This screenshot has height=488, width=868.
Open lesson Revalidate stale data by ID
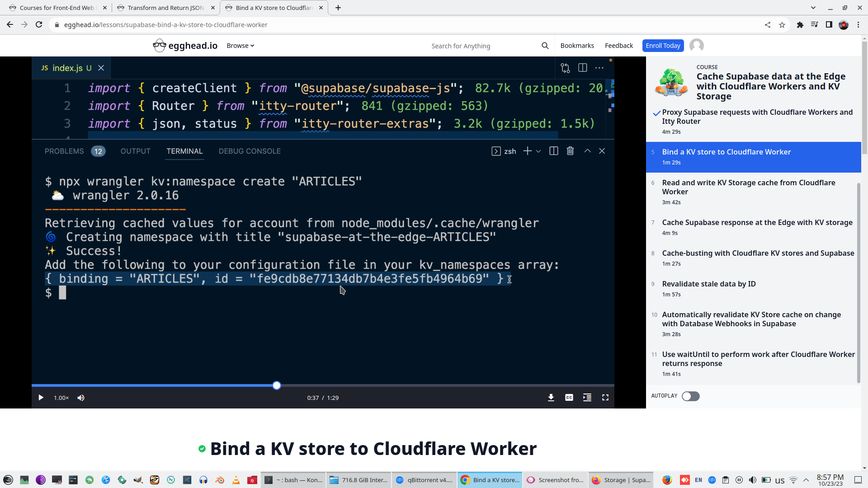click(708, 284)
